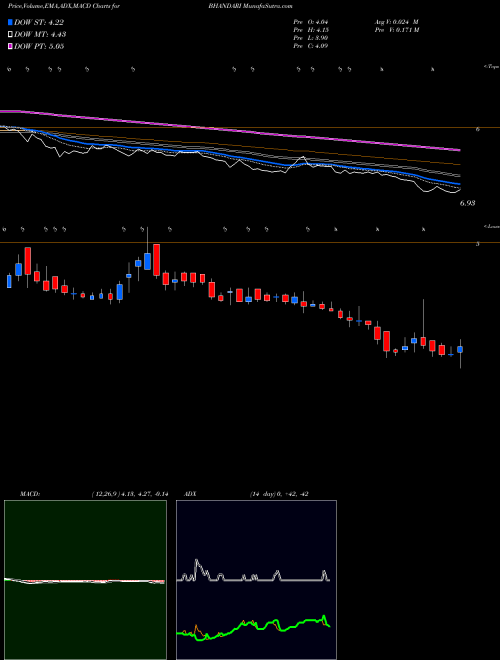The width and height of the screenshot is (500, 660).
Task: Click the 6.93 price label on EMA chart
Action: tap(467, 203)
